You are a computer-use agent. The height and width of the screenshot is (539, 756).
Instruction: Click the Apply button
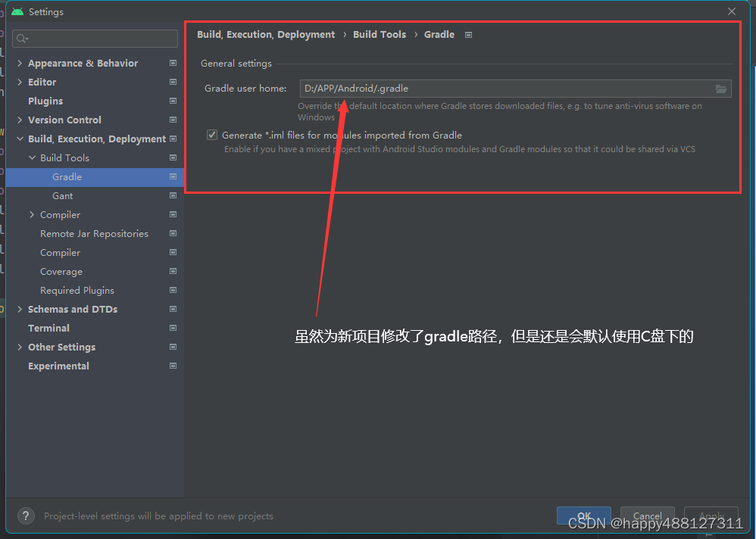pyautogui.click(x=711, y=516)
